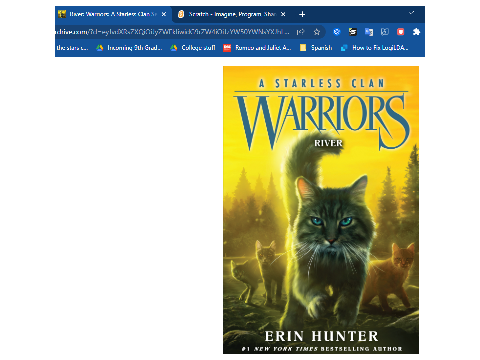Open the gray square extension icon
The height and width of the screenshot is (360, 480).
tap(385, 32)
